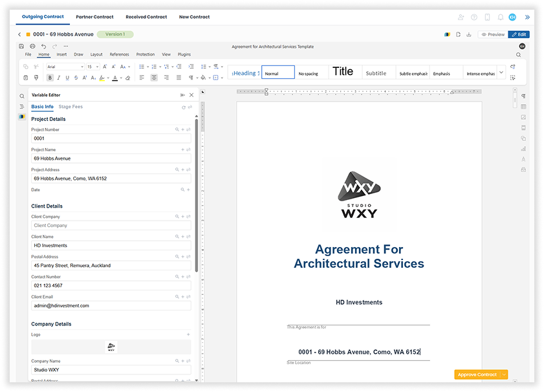The height and width of the screenshot is (392, 544).
Task: Open help question mark icon
Action: tap(474, 17)
